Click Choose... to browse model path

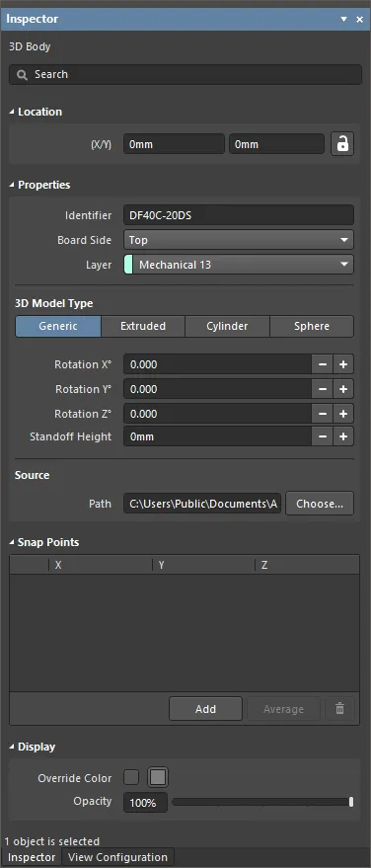point(320,504)
